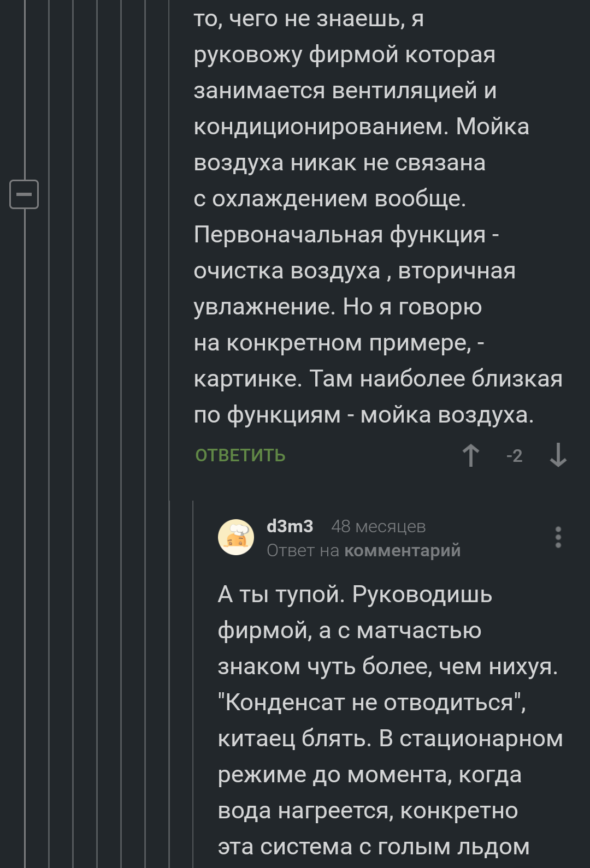This screenshot has width=590, height=868.
Task: Collapse the thread with the minus button
Action: [24, 194]
